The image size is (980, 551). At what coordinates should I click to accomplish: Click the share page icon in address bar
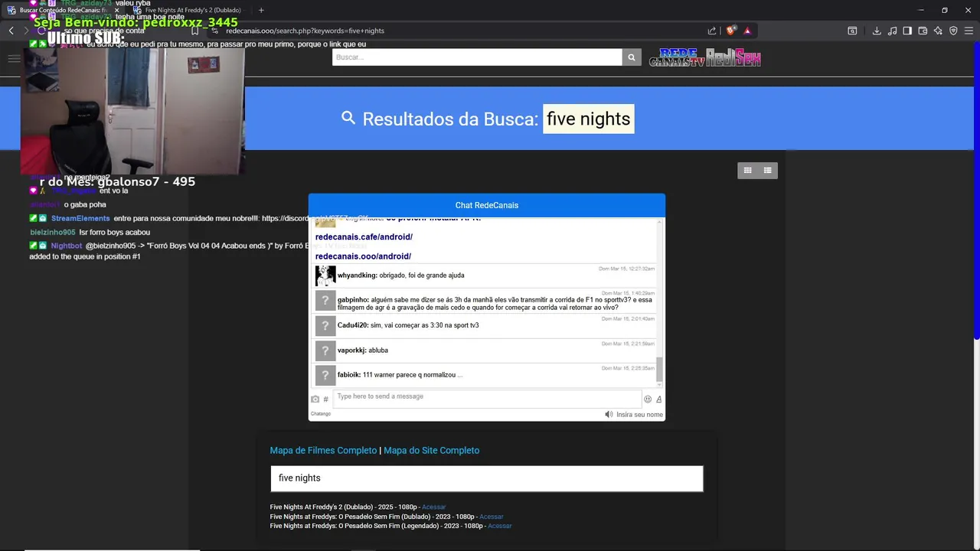(x=712, y=31)
